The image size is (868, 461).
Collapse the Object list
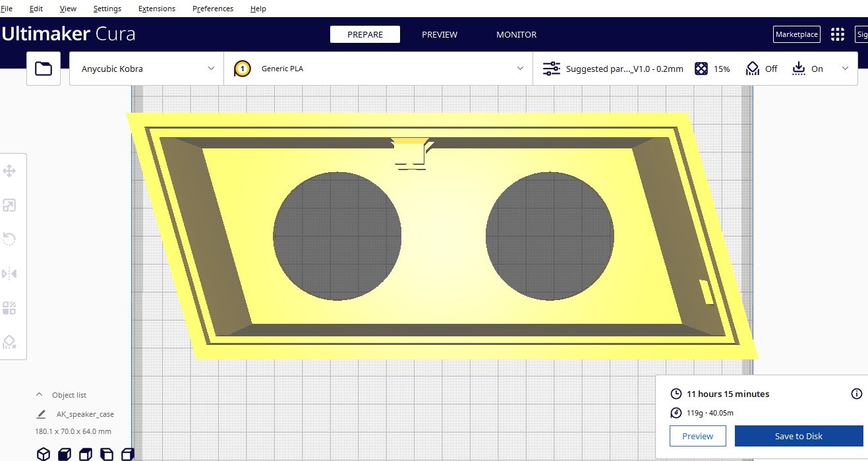[39, 394]
